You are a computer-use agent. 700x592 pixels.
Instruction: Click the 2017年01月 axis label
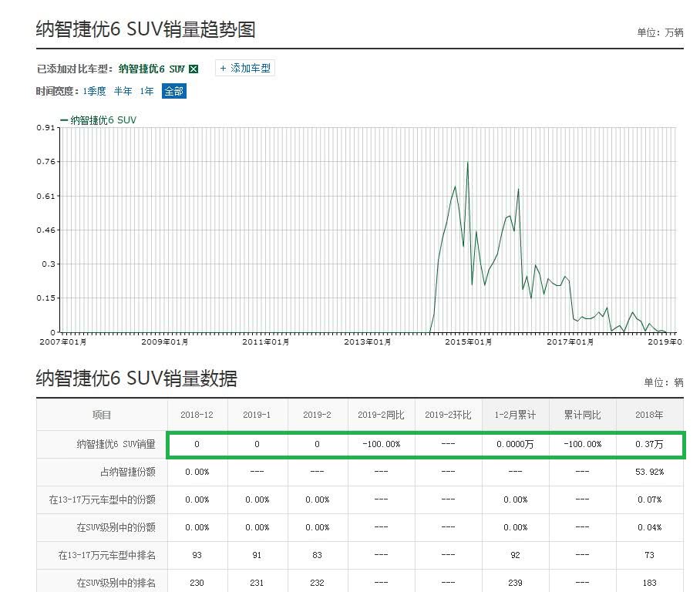570,342
